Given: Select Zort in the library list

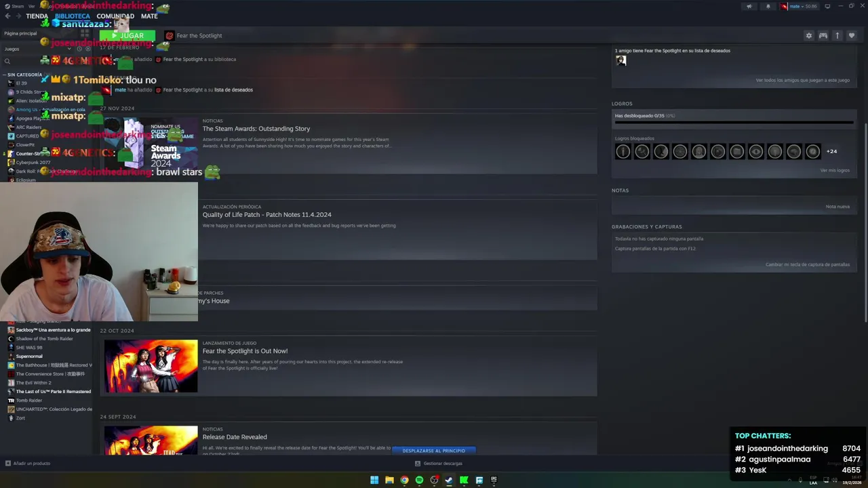Looking at the screenshot, I should 20,418.
